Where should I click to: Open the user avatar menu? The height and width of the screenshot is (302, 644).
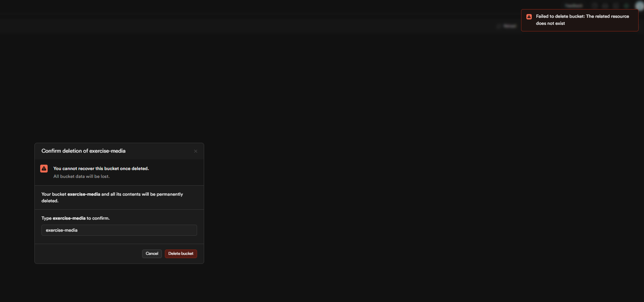tap(639, 6)
